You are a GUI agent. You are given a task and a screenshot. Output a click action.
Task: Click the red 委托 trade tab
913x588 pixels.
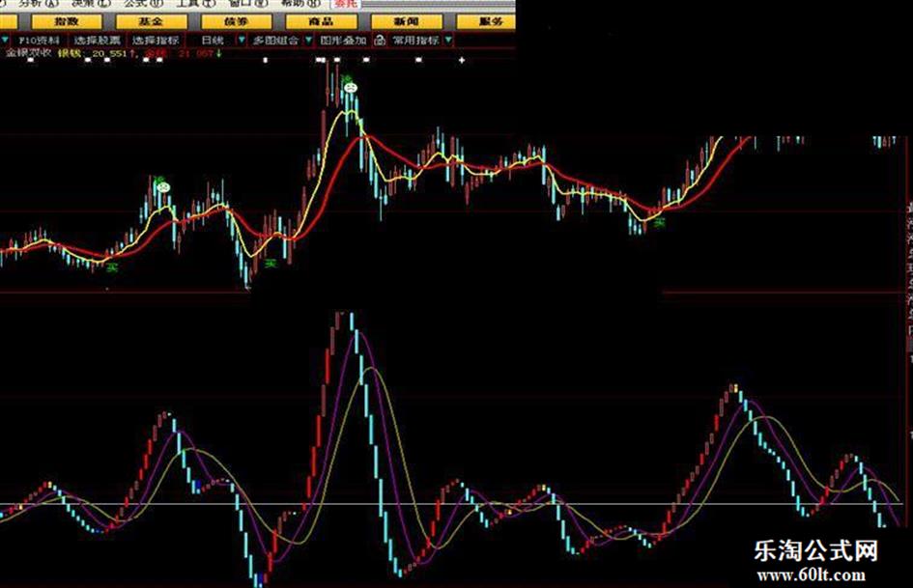tap(346, 4)
